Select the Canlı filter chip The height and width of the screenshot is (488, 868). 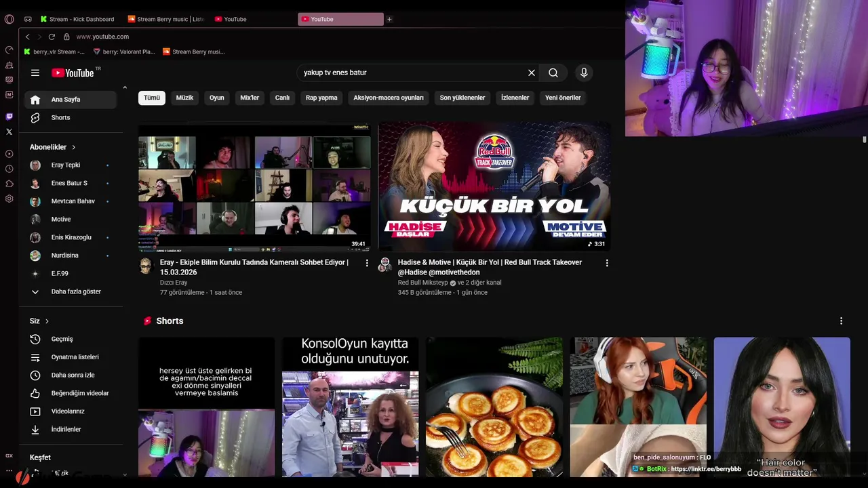pyautogui.click(x=282, y=98)
